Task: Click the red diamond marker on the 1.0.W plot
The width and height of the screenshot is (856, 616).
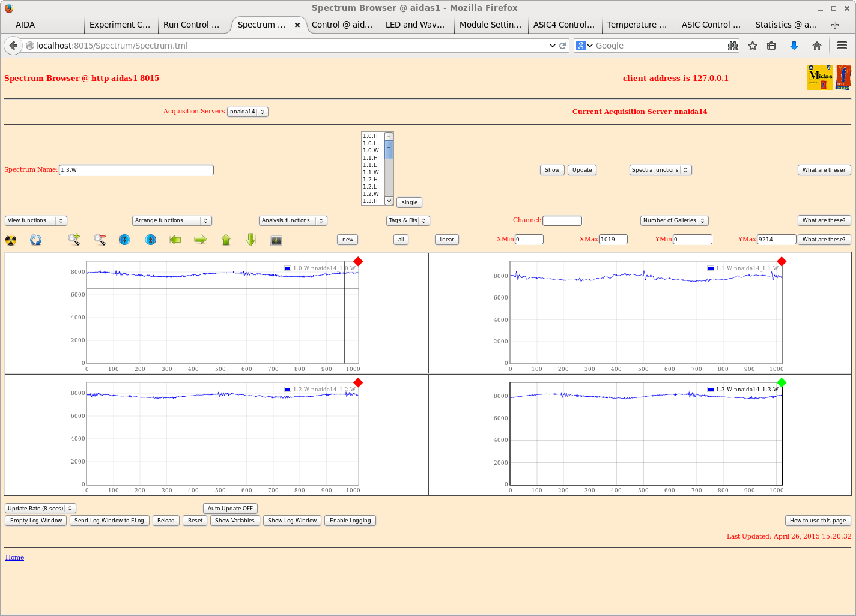Action: 359,261
